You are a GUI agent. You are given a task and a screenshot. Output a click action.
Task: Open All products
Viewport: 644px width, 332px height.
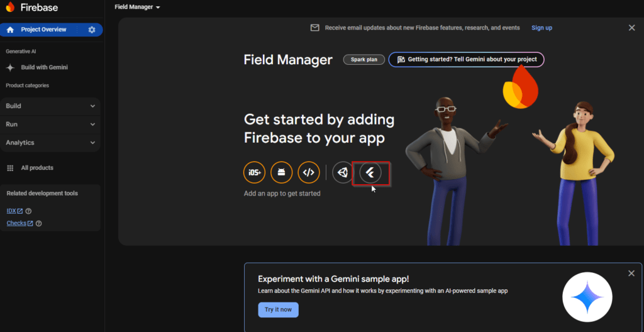37,168
